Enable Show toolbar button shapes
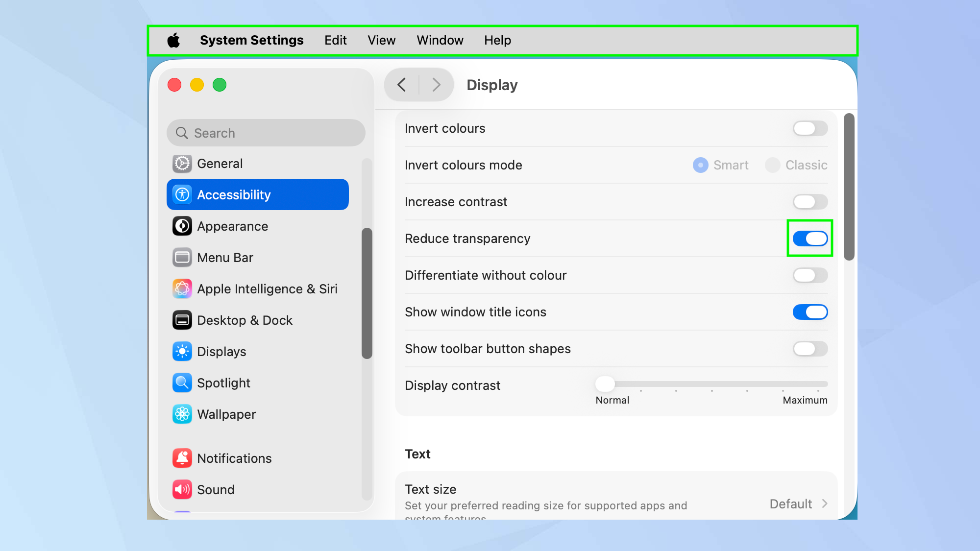Image resolution: width=980 pixels, height=551 pixels. click(809, 349)
